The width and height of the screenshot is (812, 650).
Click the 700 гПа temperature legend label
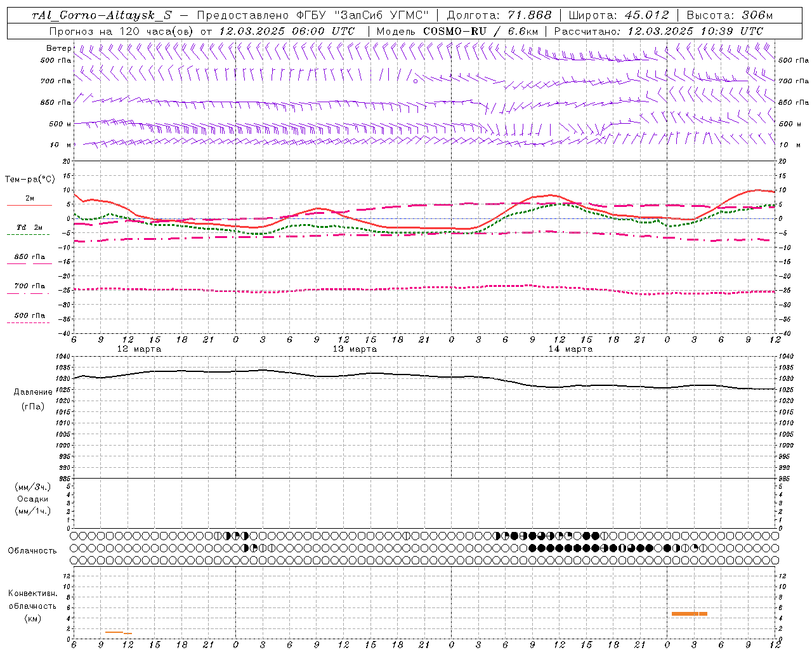[x=30, y=286]
